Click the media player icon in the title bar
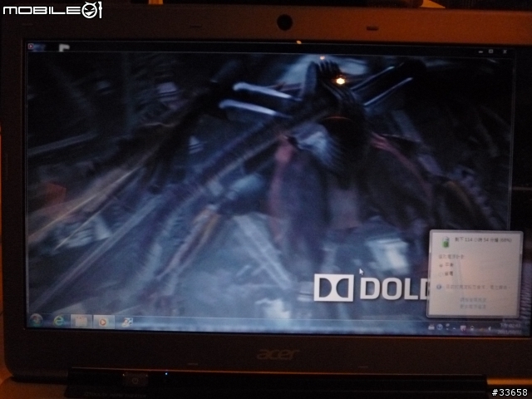This screenshot has width=532, height=399. (x=31, y=47)
